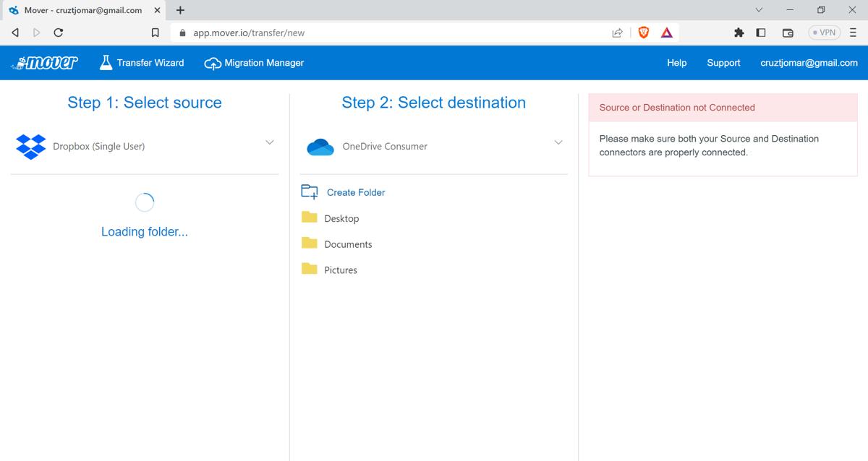Switch to the Mover browser tab
The height and width of the screenshot is (461, 868).
pyautogui.click(x=80, y=10)
